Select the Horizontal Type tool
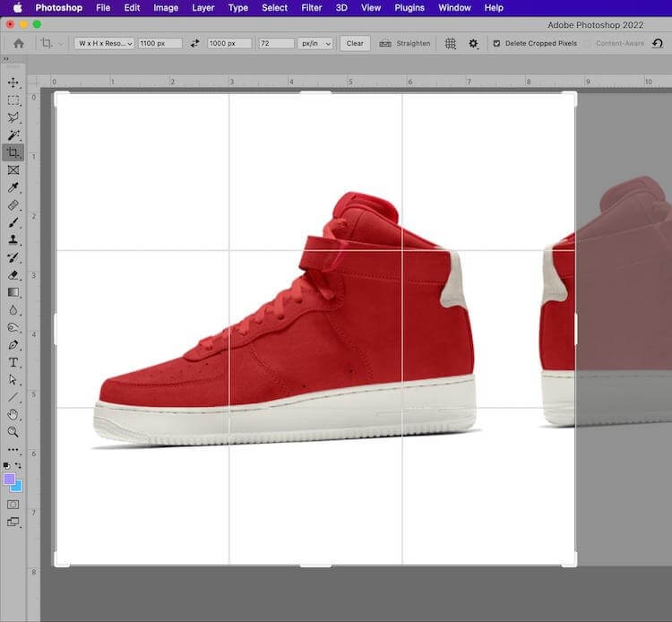 [13, 362]
